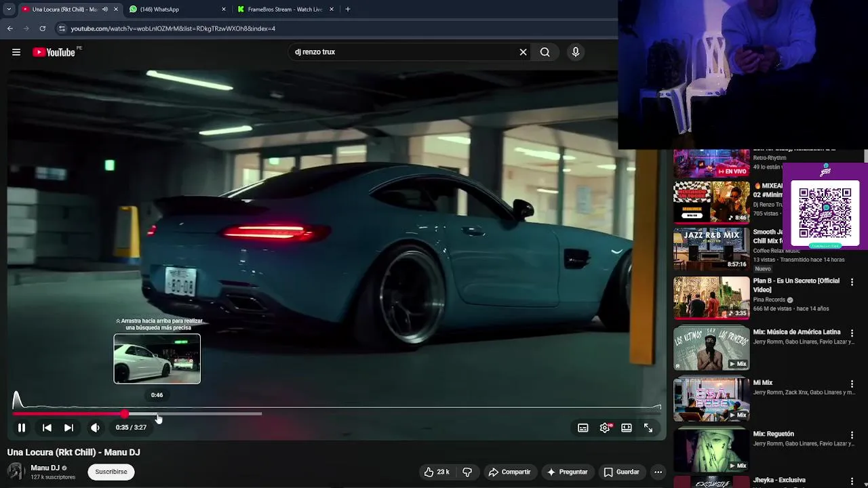Click the browser back arrow
868x488 pixels.
click(x=10, y=28)
